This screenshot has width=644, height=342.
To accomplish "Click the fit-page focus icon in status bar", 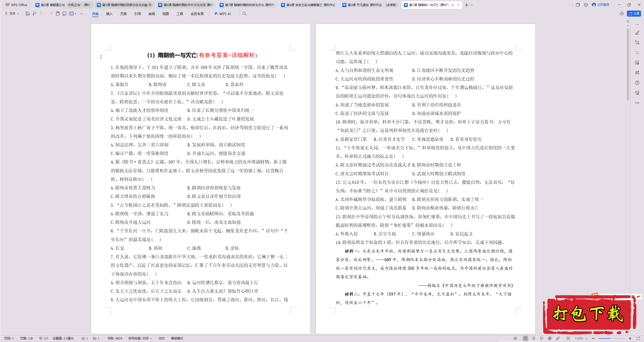I will pos(568,338).
